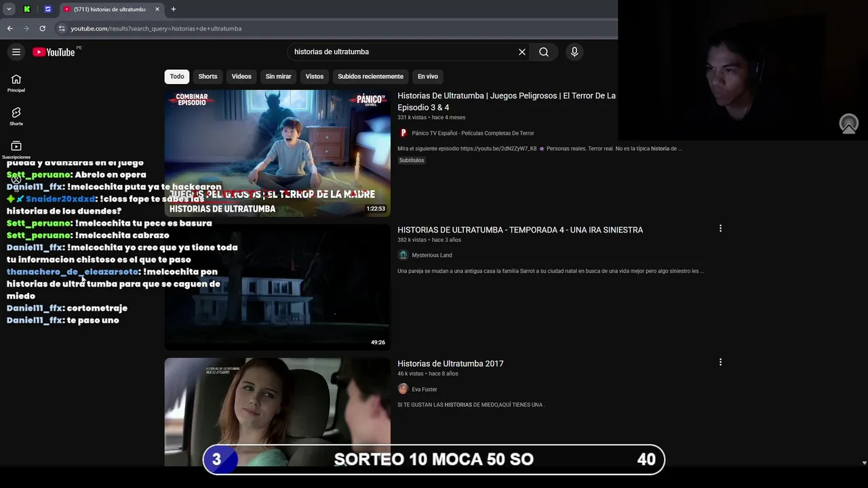This screenshot has height=488, width=868.
Task: Reload the page with the refresh icon
Action: [x=42, y=28]
